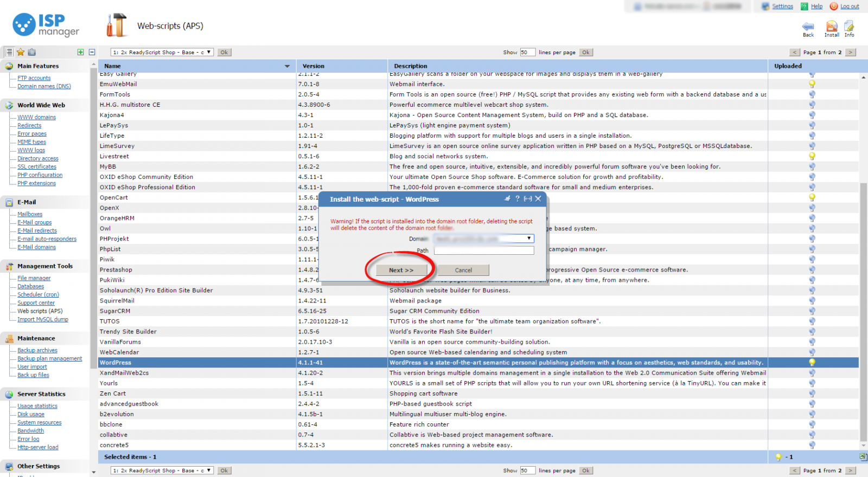This screenshot has width=868, height=477.
Task: Collapse all sidebar sections with minus icon
Action: click(92, 52)
